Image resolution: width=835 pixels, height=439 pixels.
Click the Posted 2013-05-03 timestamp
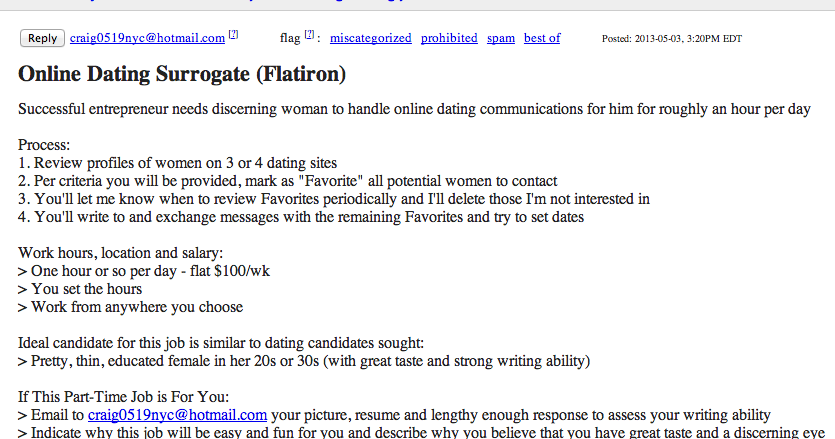click(x=672, y=38)
